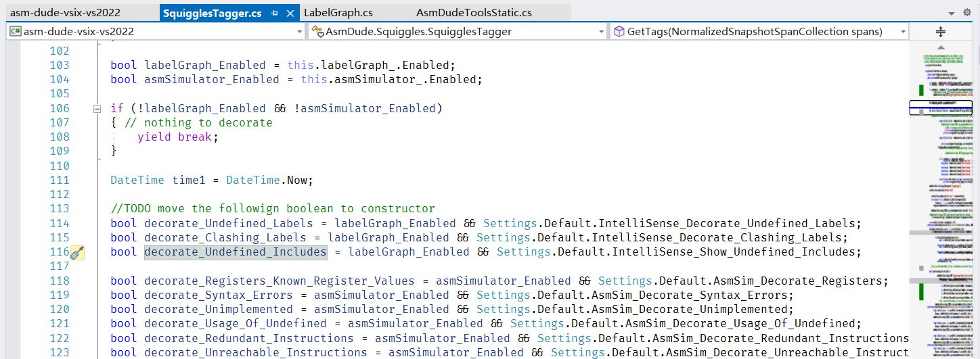Click line number 118 in the margin

[x=60, y=281]
